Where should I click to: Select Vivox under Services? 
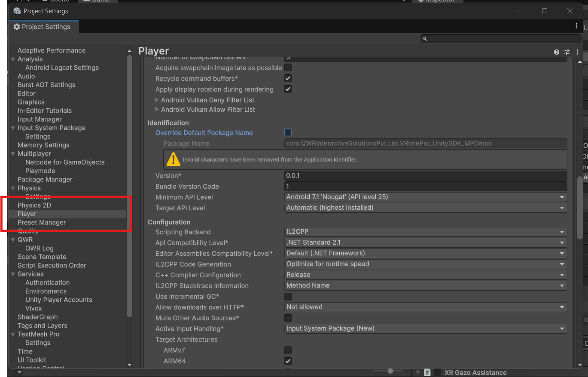tap(34, 308)
